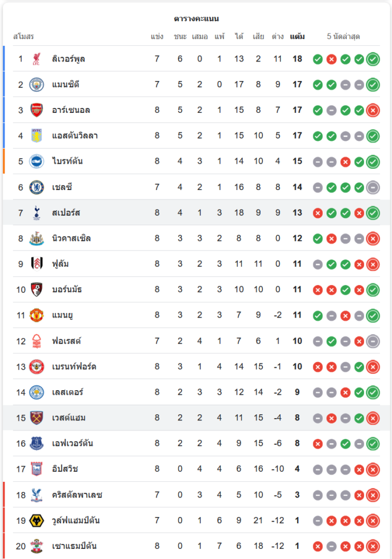Click Chelsea's latest match draw indicator
392x559 pixels.
click(373, 187)
